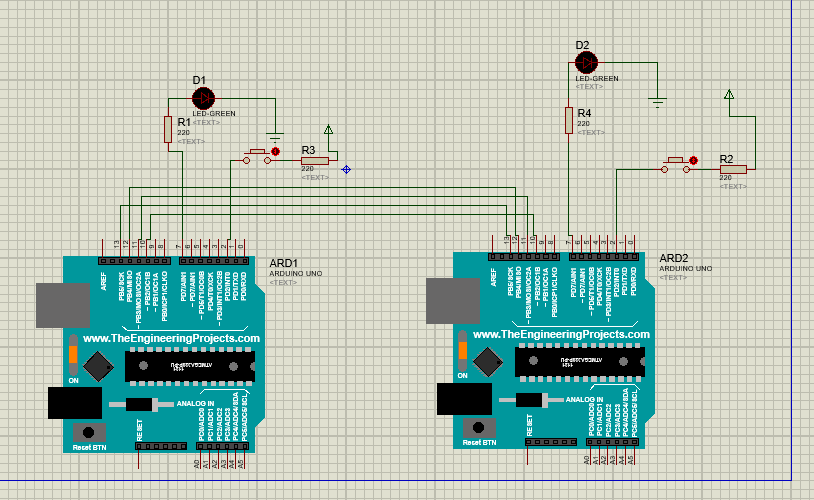Click the push button wired to R3
Image resolution: width=814 pixels, height=500 pixels.
(257, 157)
